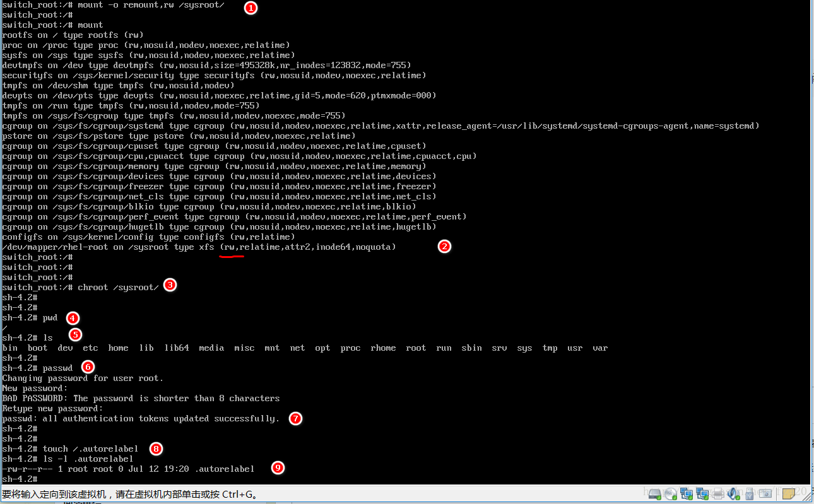Click the 'Retype new password:' prompt line

53,409
